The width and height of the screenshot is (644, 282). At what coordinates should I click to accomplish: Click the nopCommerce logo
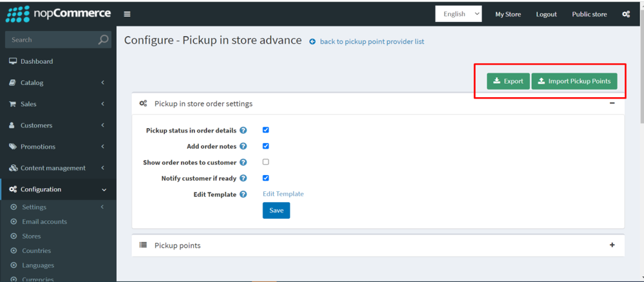coord(58,14)
